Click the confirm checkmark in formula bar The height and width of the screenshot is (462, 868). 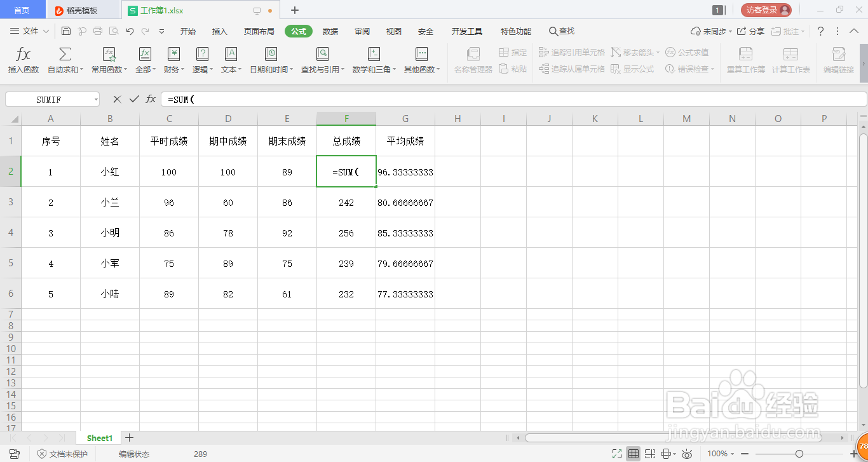click(x=134, y=99)
